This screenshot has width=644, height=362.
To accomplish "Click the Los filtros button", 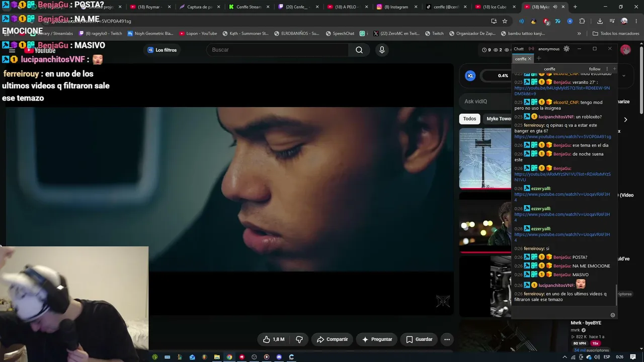I will point(162,50).
